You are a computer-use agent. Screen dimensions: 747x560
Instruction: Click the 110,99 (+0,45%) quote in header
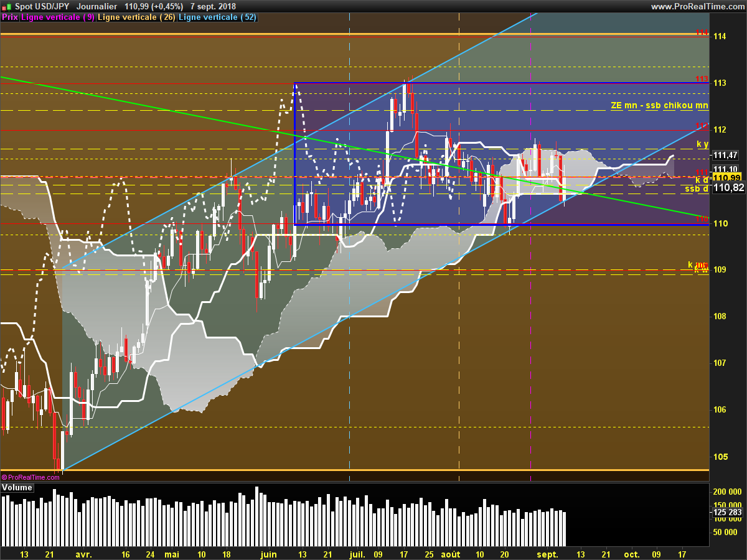[154, 6]
